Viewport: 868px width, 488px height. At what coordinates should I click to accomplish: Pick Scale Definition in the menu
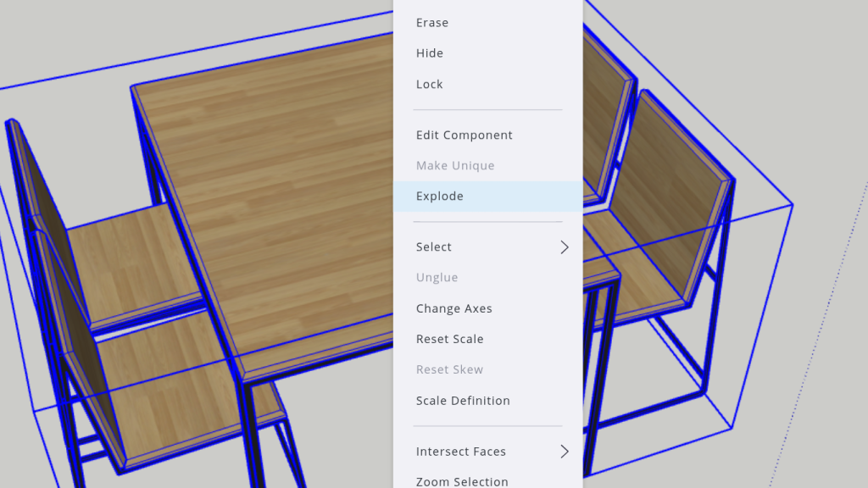(463, 401)
